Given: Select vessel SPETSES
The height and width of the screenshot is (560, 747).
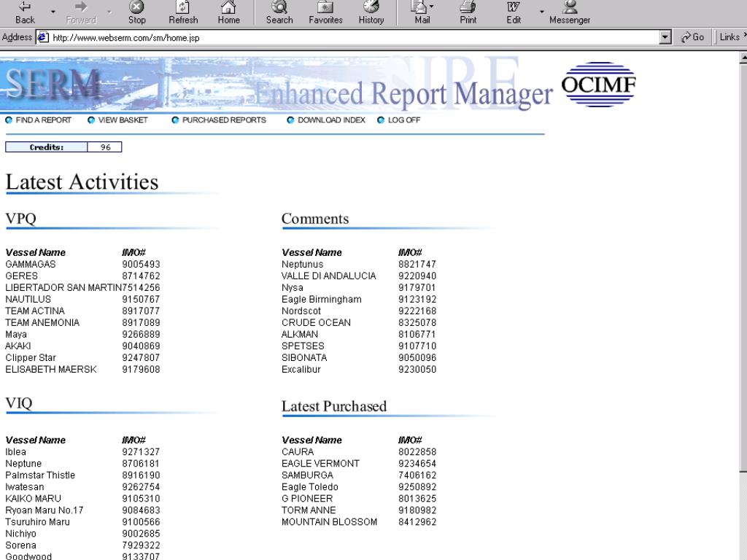Looking at the screenshot, I should [303, 346].
